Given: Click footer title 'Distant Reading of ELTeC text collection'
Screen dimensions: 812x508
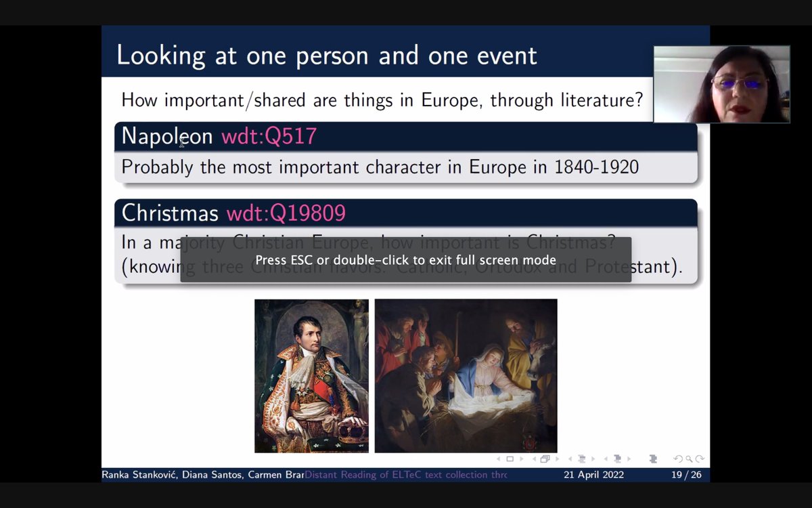Looking at the screenshot, I should 405,475.
